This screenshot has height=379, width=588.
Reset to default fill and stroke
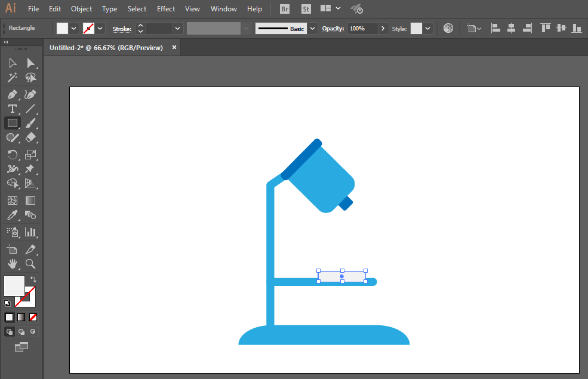[7, 303]
